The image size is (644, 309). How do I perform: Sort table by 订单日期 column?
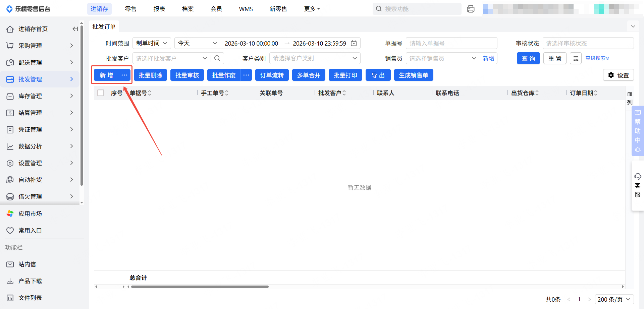[x=596, y=93]
